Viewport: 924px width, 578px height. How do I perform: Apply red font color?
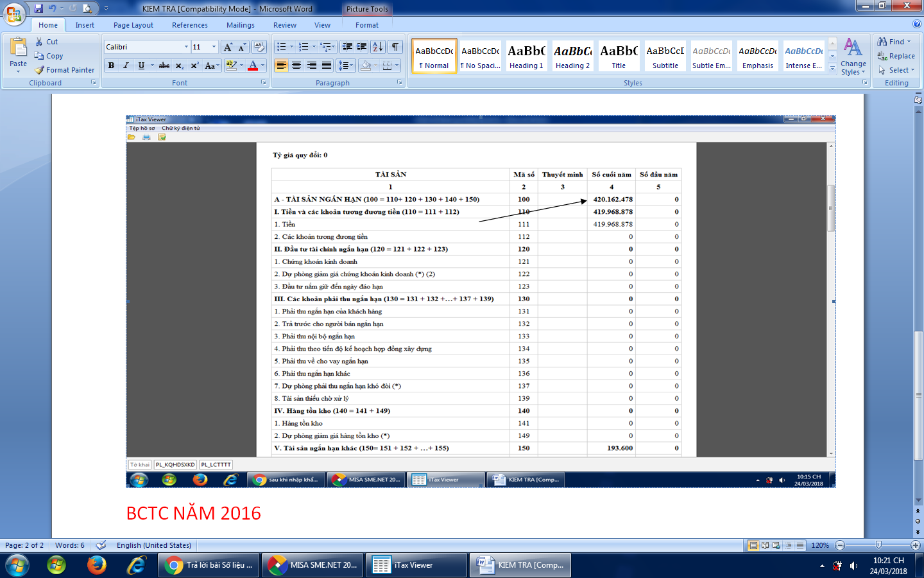pyautogui.click(x=253, y=66)
